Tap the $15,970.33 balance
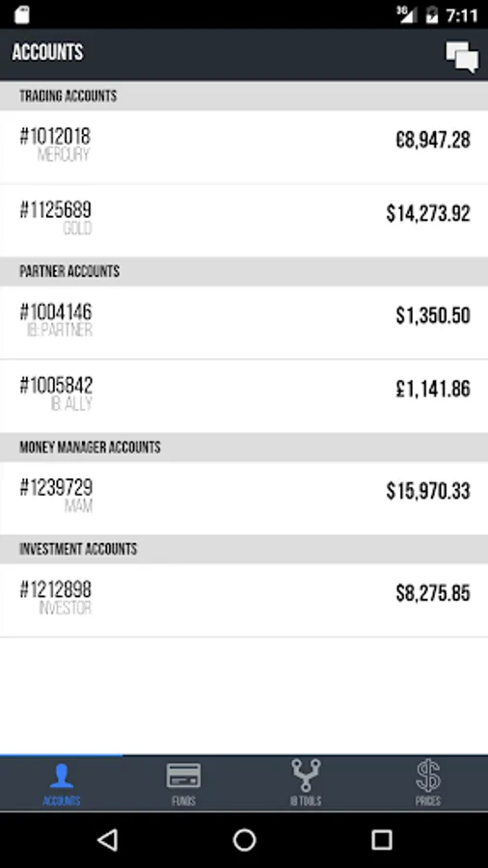Image resolution: width=488 pixels, height=868 pixels. point(428,491)
